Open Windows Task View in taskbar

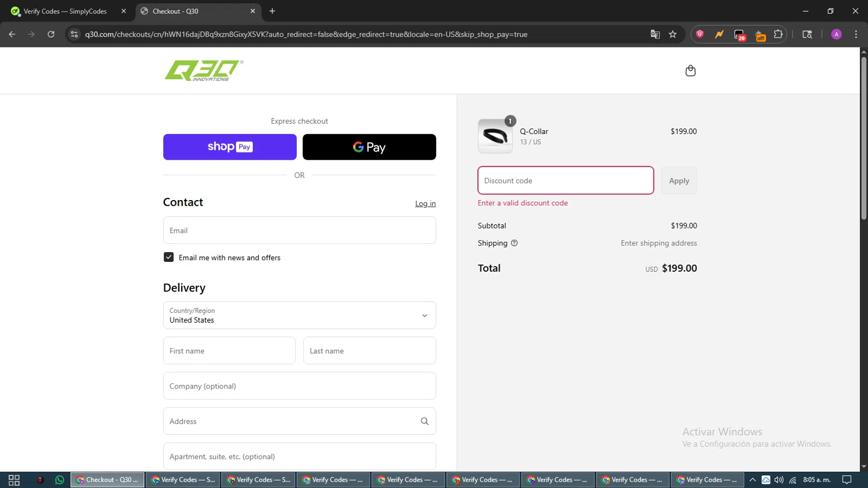point(14,480)
